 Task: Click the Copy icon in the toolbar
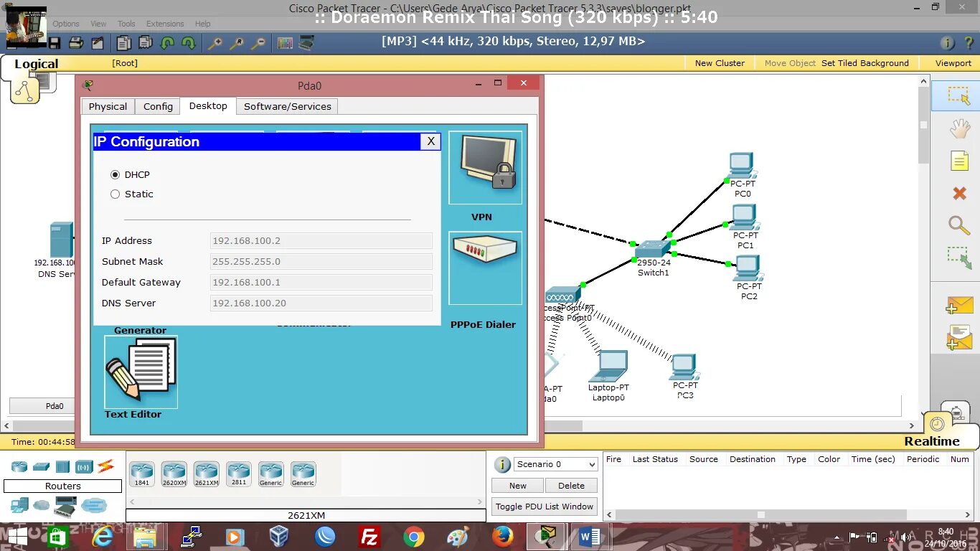coord(123,43)
